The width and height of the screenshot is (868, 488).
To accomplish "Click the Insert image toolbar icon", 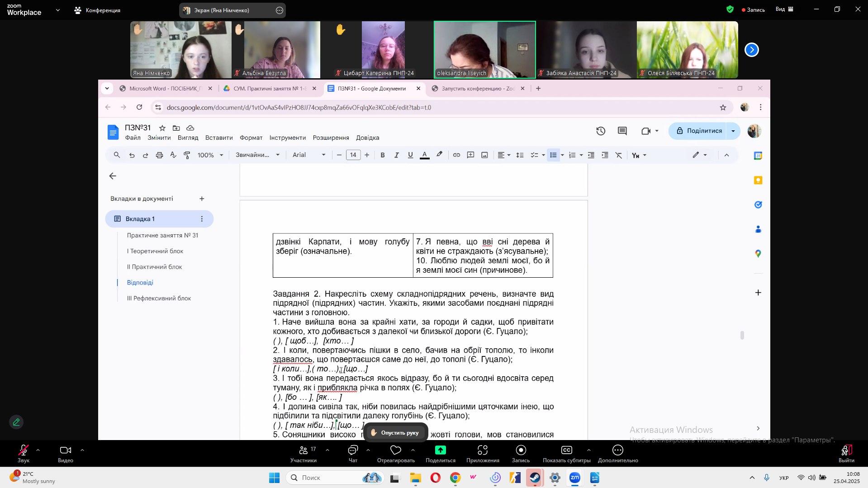I will (484, 155).
